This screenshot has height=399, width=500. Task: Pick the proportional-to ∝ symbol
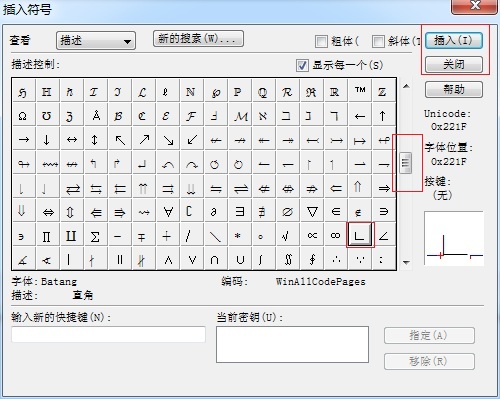[x=312, y=235]
